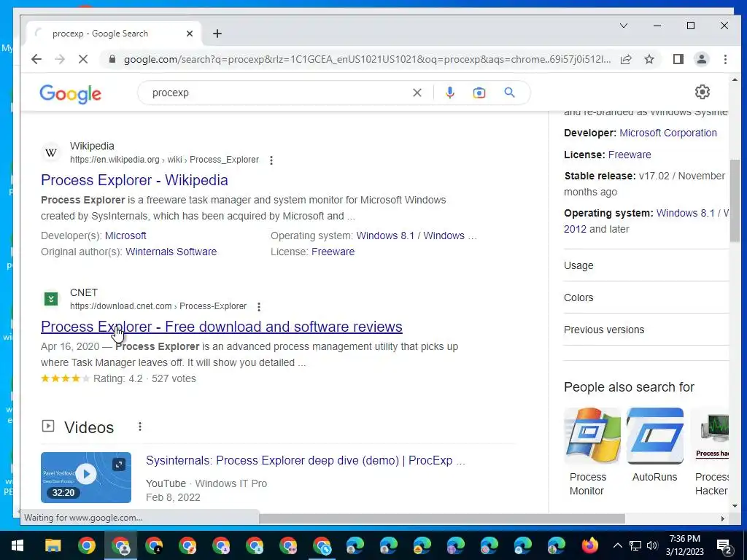Open the Windows Start menu
Viewport: 747px width, 560px height.
(18, 545)
